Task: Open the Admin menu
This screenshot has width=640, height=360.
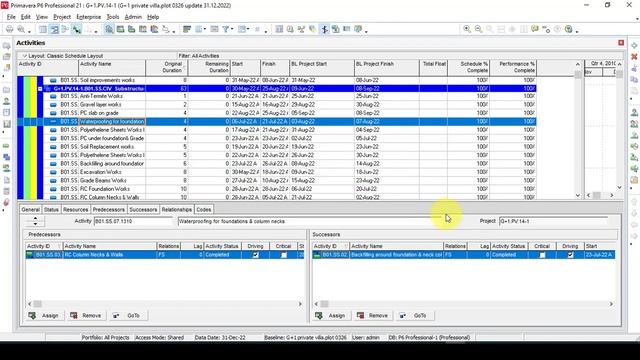Action: pyautogui.click(x=133, y=17)
